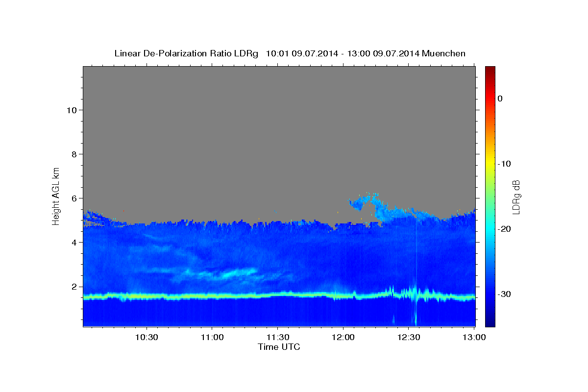
Task: Click the '13:00' time tick label
Action: 474,337
